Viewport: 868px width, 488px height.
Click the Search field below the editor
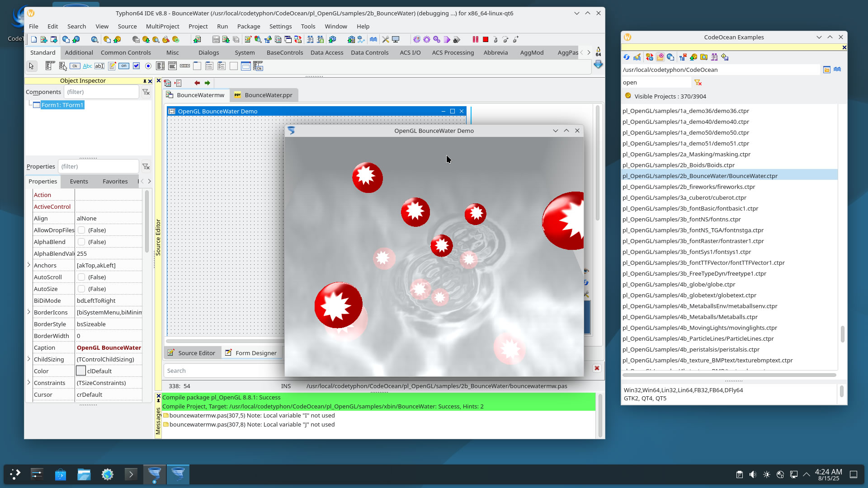(x=224, y=371)
